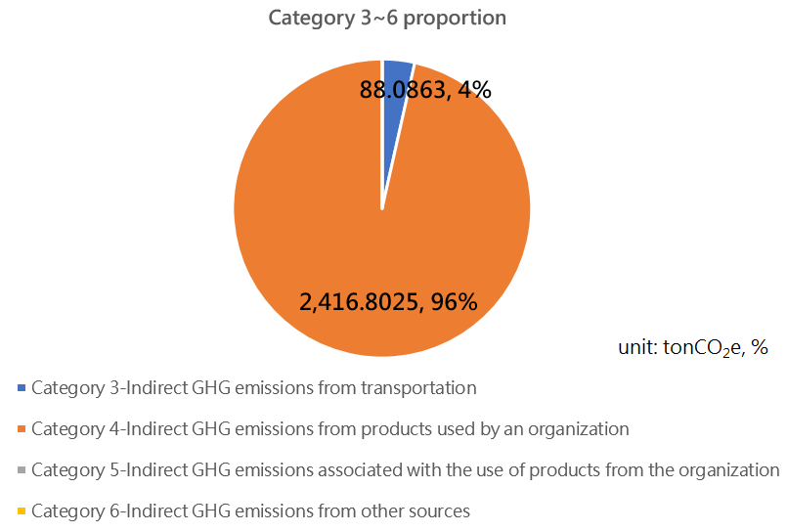Click the orange Category 4 legend swatch

22,429
